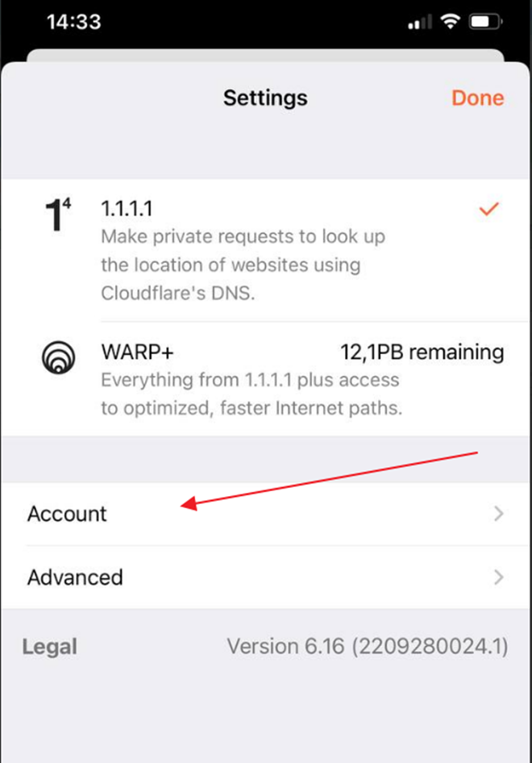Tap the version number text
Screen dimensions: 532x763
coord(368,647)
